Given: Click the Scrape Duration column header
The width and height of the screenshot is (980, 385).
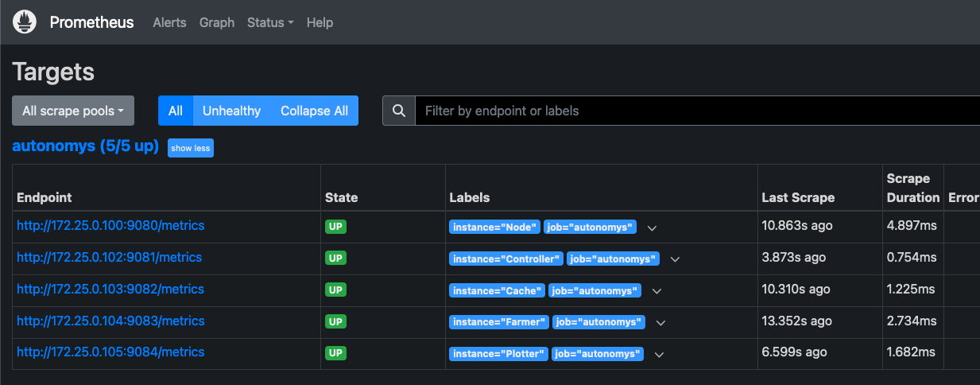Looking at the screenshot, I should (x=913, y=188).
